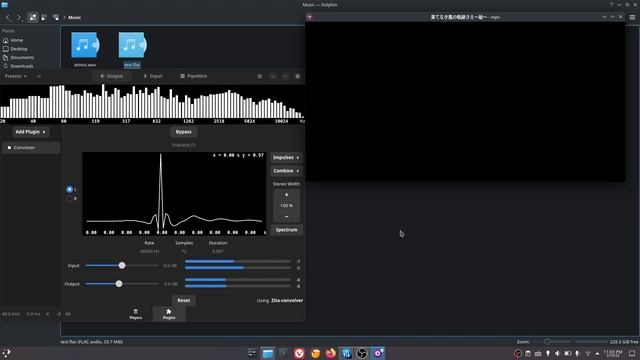
Task: Select the atmos.wav audio file
Action: 85,49
